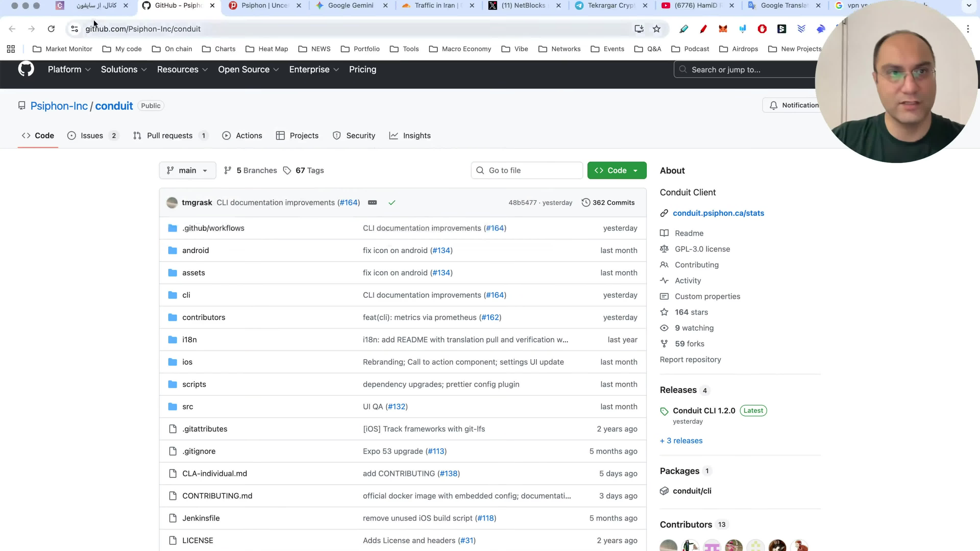The width and height of the screenshot is (980, 551).
Task: Click the green check status icon
Action: click(x=392, y=203)
